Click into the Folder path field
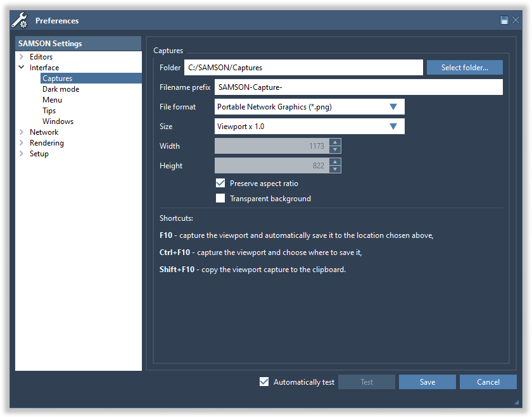Screen dimensions: 532x417 pyautogui.click(x=303, y=68)
